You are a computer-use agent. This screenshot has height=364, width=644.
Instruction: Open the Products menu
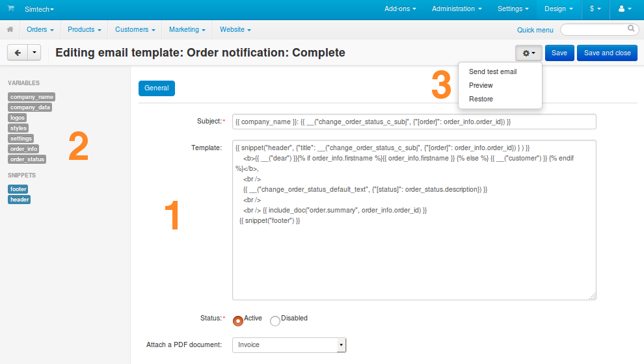pos(84,29)
